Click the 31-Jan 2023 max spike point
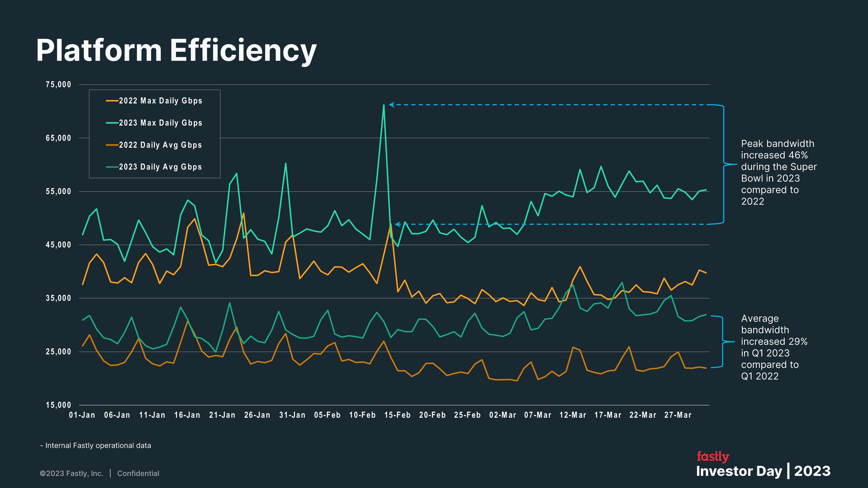 286,163
